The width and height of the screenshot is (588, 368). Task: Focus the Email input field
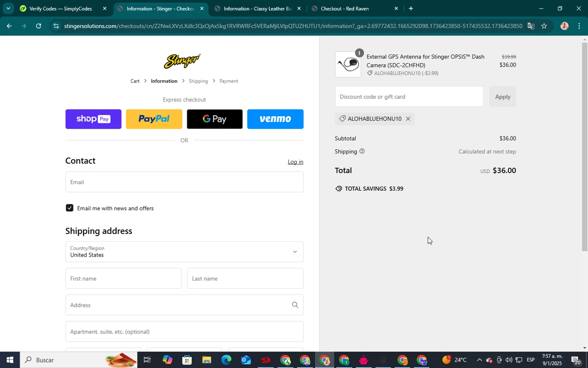point(184,182)
